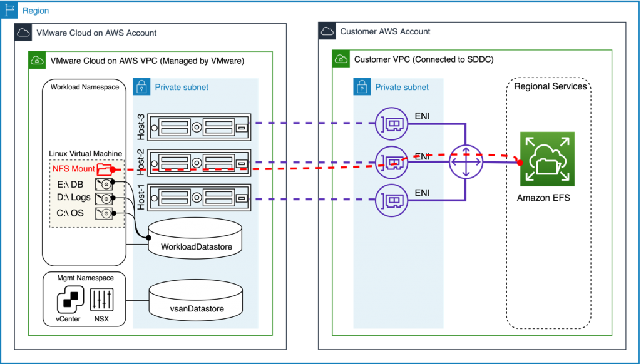Click the Region title text
This screenshot has width=641, height=364.
coord(34,10)
